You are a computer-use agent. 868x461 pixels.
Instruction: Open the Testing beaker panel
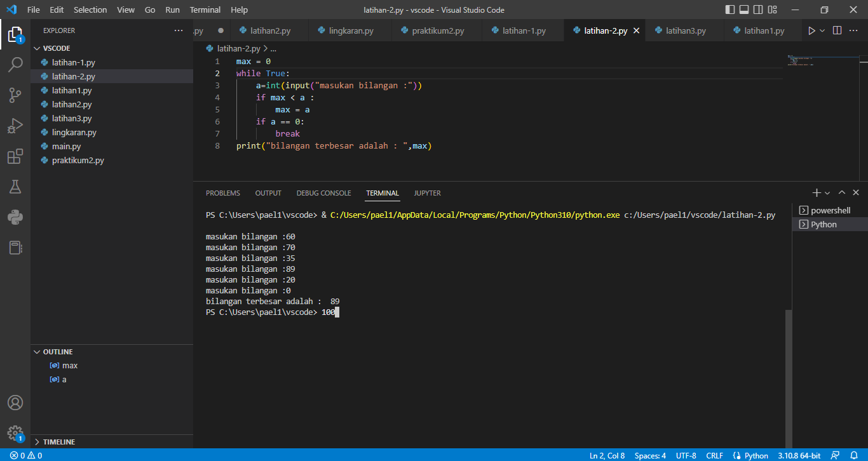15,187
